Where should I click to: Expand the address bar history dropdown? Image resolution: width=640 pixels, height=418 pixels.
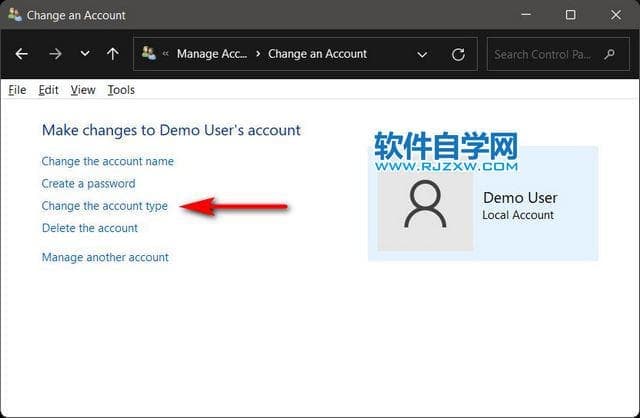(x=422, y=54)
